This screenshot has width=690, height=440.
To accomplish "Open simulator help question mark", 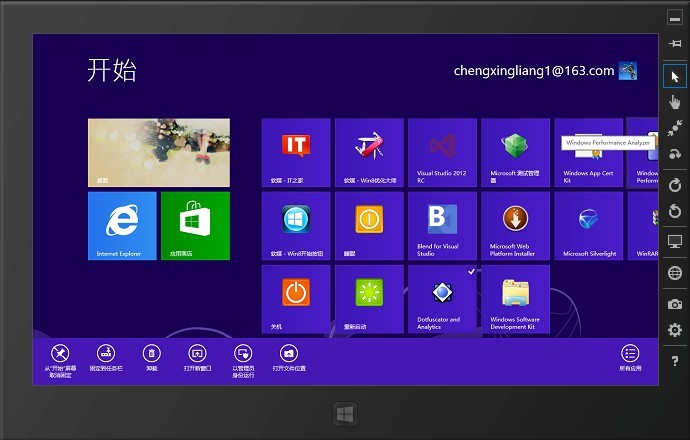I will tap(675, 361).
